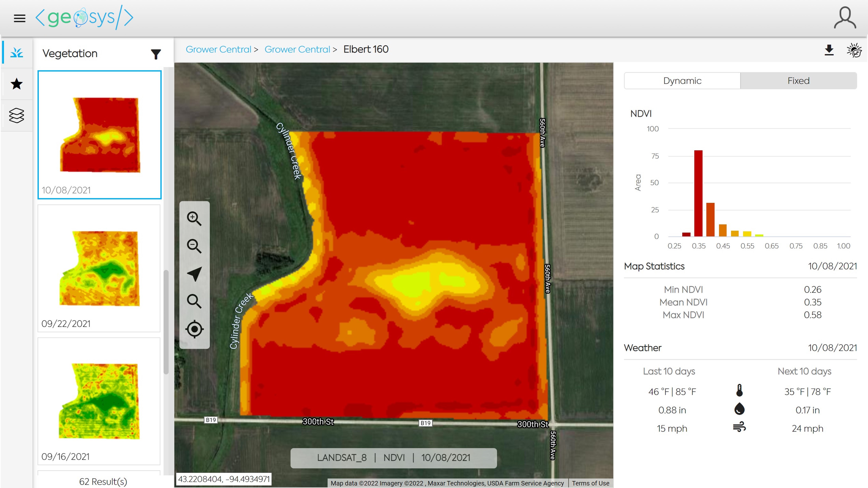Zoom out on the map
Screen dimensions: 868x488
[194, 246]
